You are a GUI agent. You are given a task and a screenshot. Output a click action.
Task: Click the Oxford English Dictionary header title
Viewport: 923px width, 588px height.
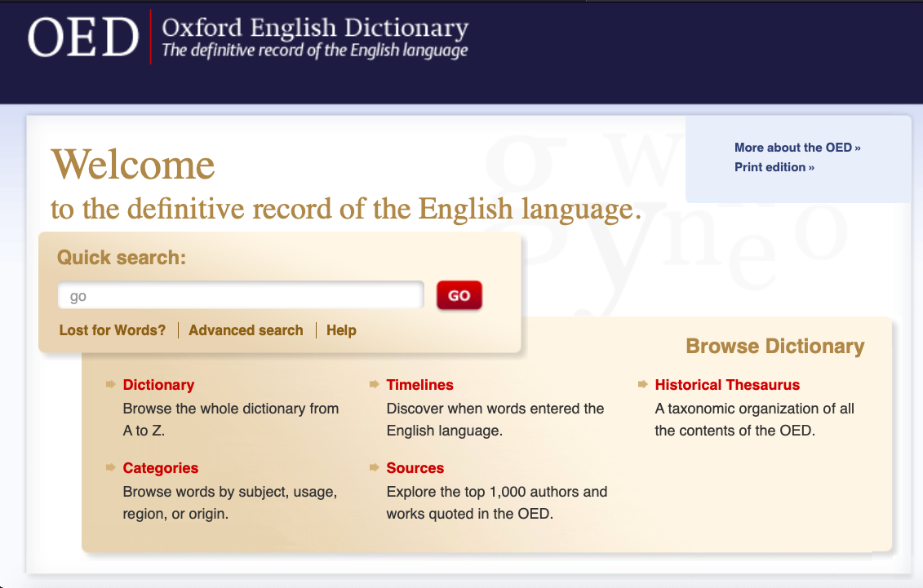pos(316,28)
